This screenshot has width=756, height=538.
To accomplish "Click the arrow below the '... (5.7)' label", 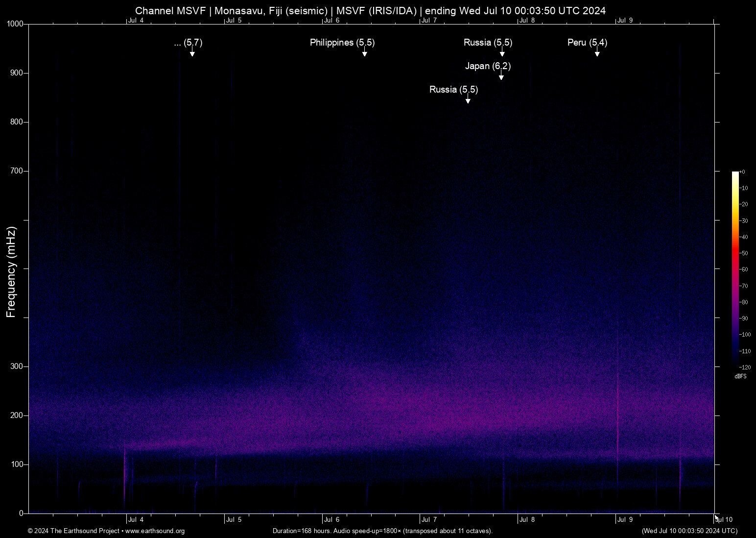I will 192,53.
